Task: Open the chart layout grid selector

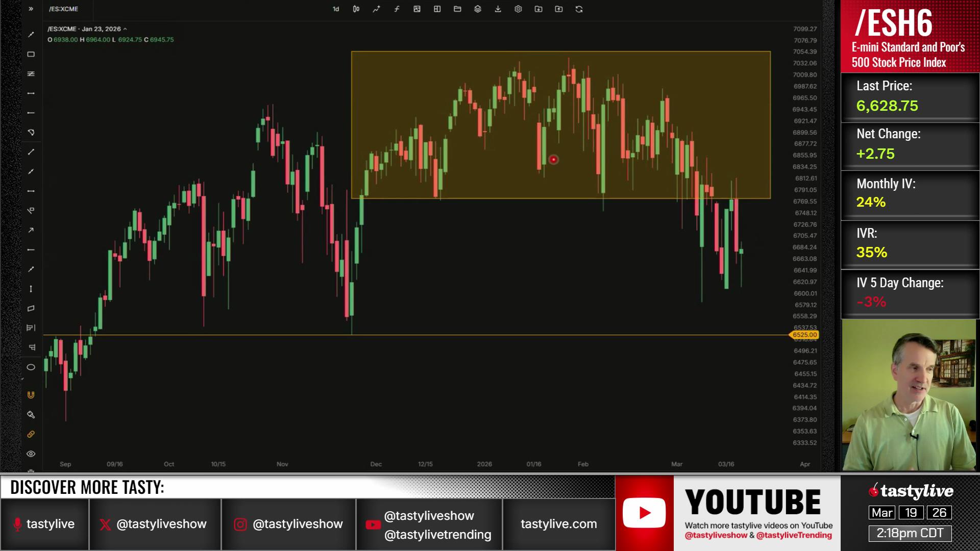Action: [x=437, y=9]
